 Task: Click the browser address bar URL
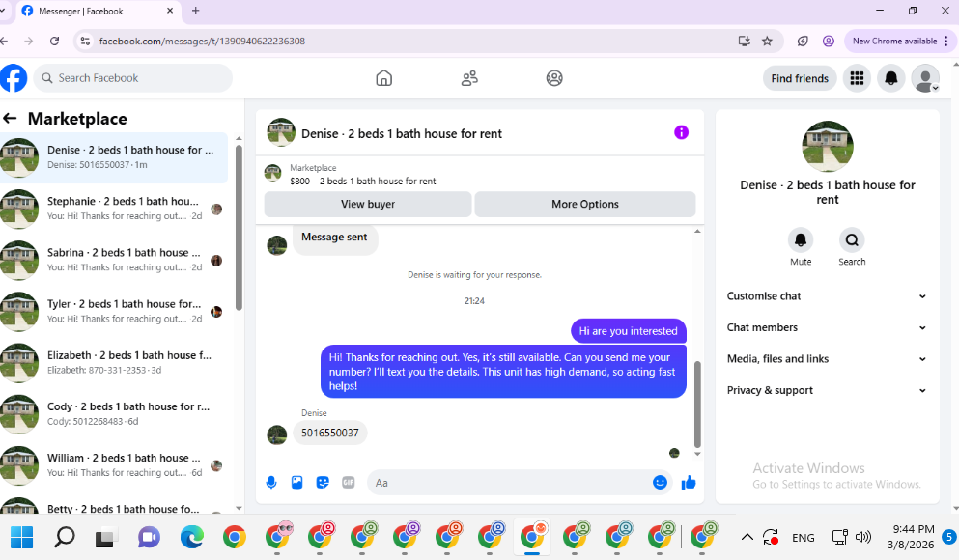[202, 41]
